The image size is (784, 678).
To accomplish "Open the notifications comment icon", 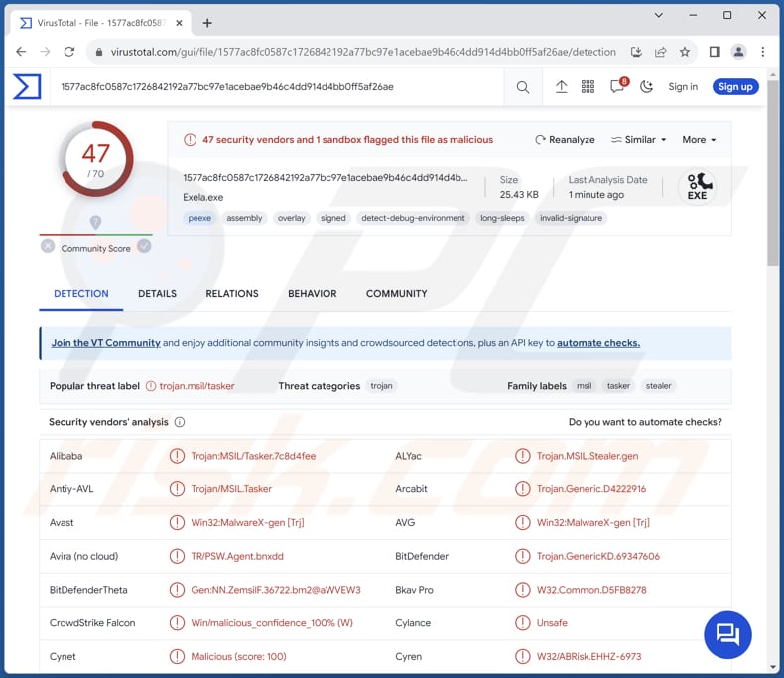I will coord(617,86).
